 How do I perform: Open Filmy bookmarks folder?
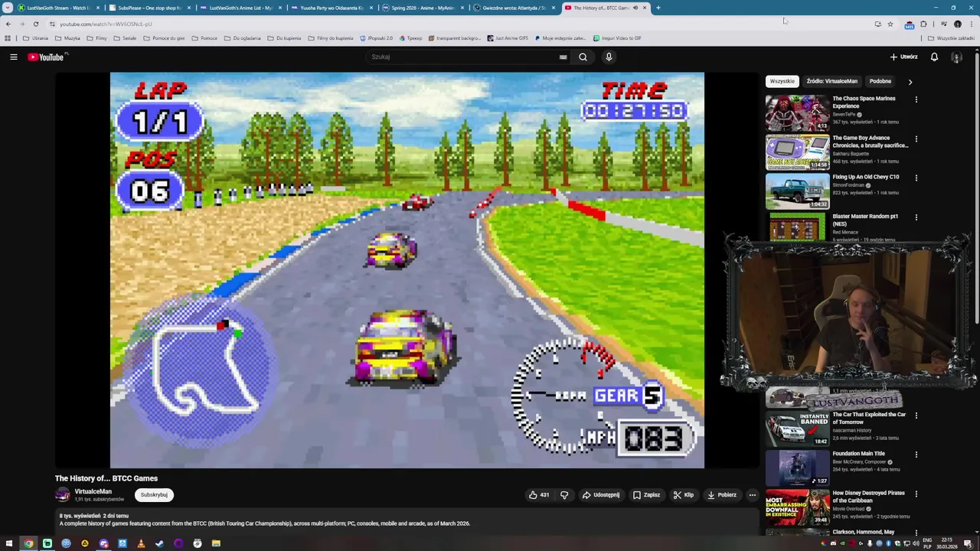point(96,37)
